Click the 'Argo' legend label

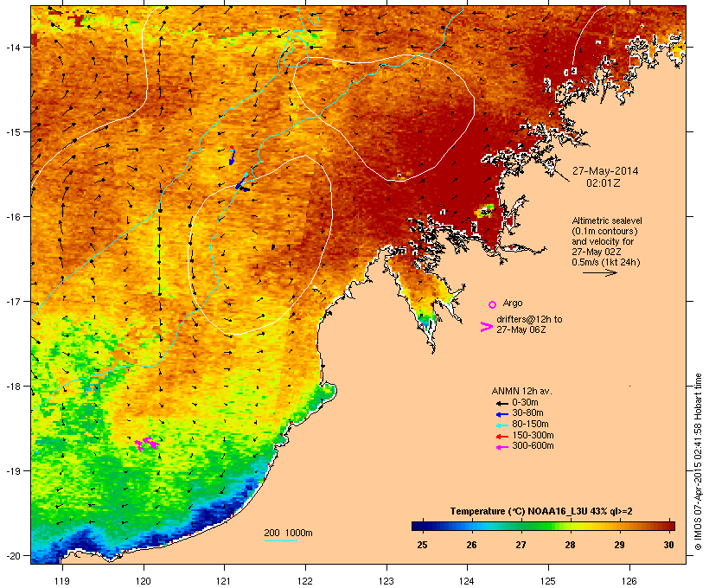pyautogui.click(x=513, y=303)
